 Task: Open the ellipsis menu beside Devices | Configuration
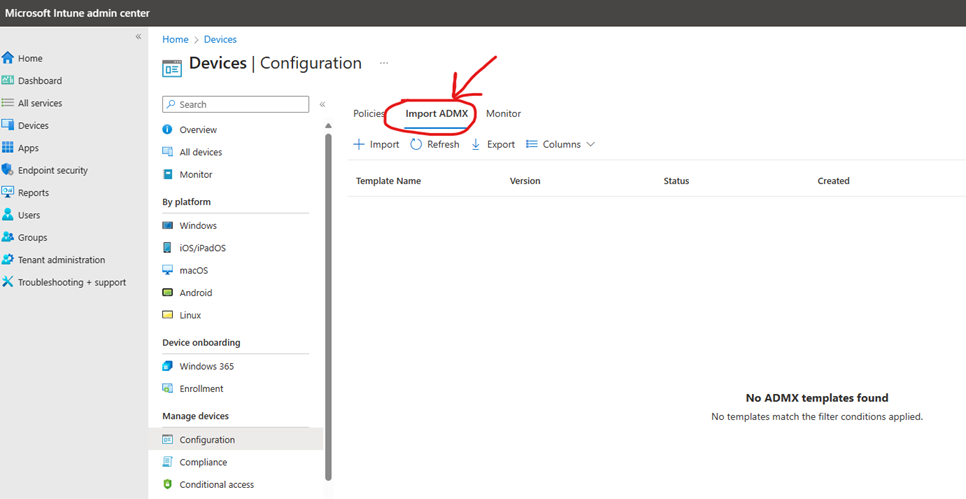point(384,63)
